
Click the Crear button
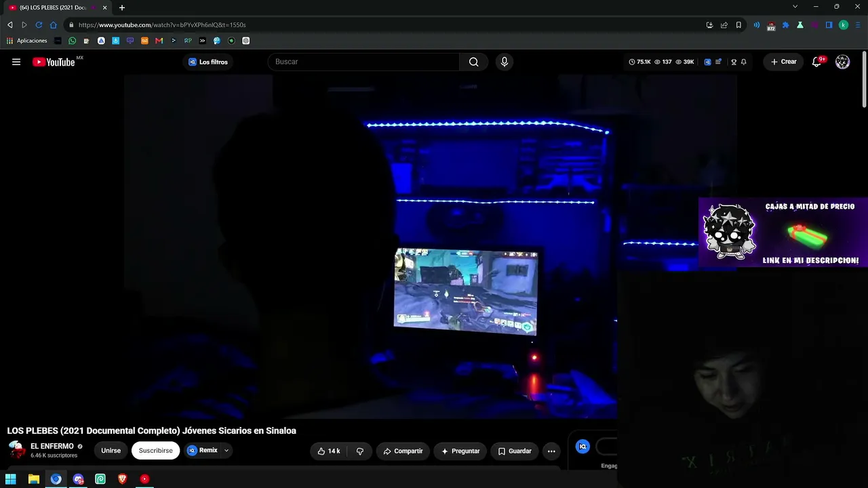point(783,62)
